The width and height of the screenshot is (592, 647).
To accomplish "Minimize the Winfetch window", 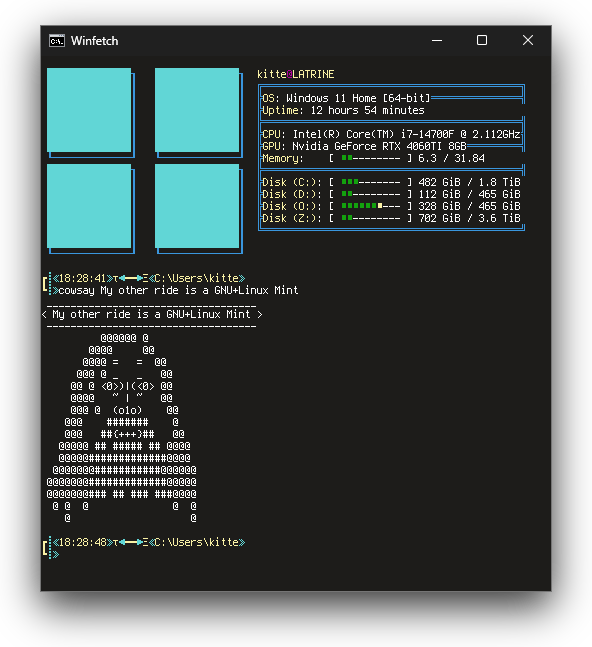I will point(437,40).
